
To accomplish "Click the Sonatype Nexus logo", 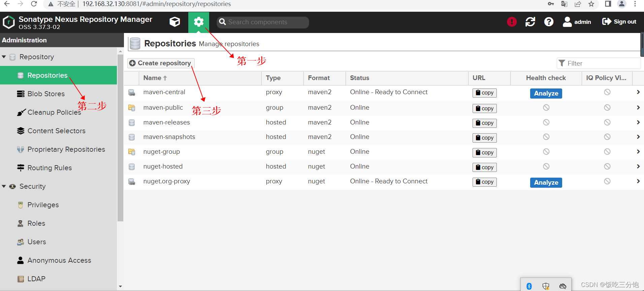I will tap(9, 22).
